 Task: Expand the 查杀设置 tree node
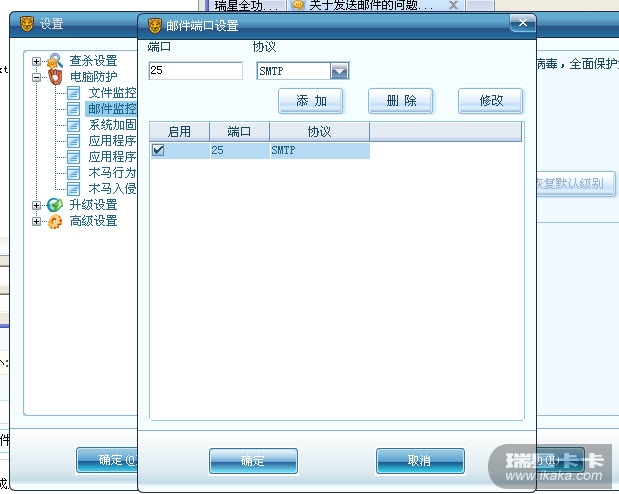(36, 61)
